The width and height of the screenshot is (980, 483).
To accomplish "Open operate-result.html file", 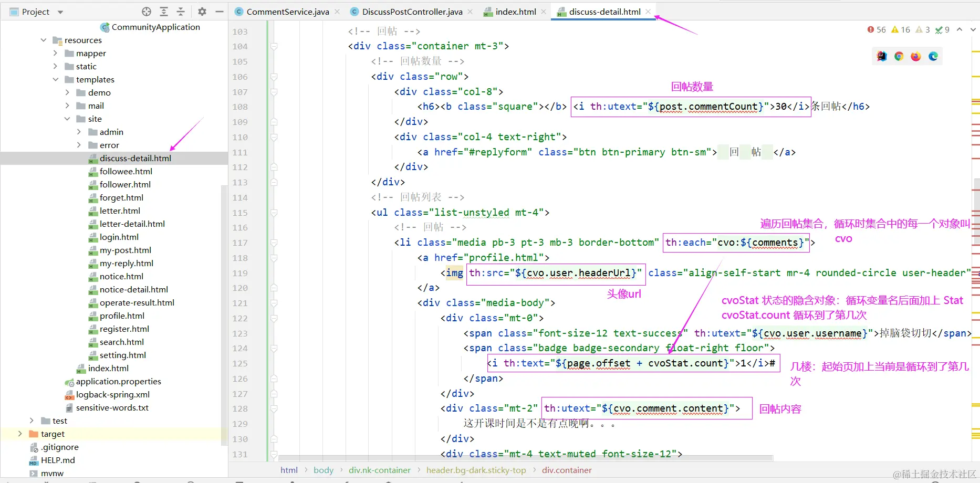I will (x=137, y=302).
